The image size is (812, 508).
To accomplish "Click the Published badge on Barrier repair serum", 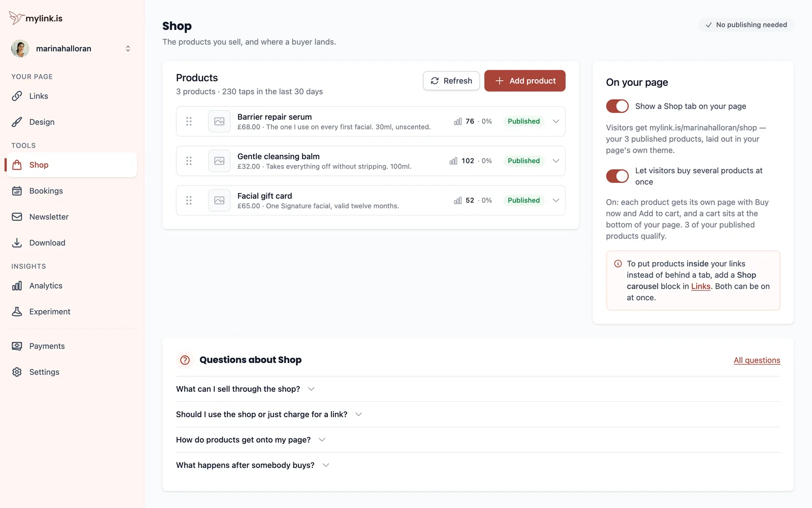I will [524, 121].
